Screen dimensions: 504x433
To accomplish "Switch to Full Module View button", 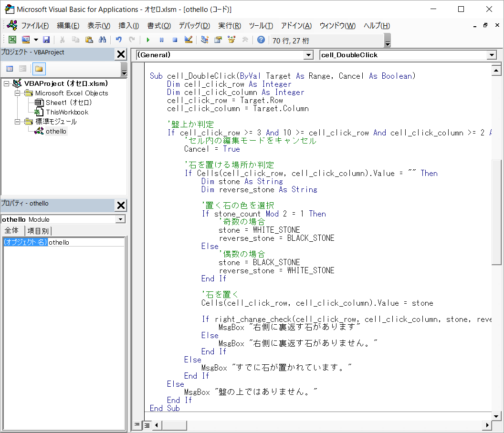I will click(147, 424).
